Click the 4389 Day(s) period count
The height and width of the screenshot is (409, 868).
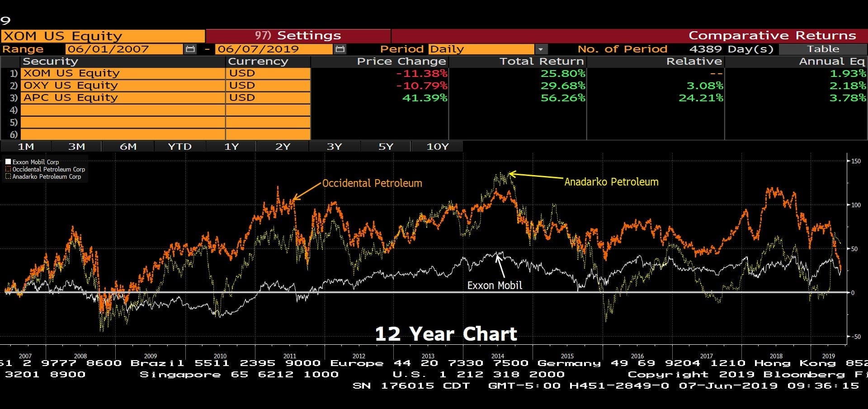click(x=731, y=49)
